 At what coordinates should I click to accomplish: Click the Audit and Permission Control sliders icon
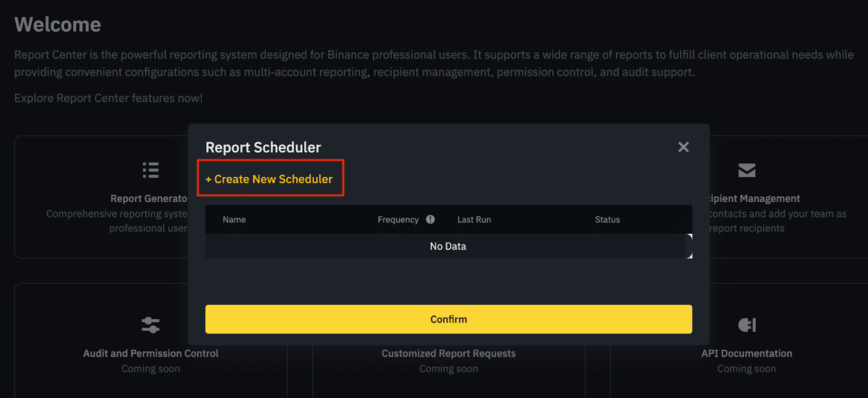150,325
